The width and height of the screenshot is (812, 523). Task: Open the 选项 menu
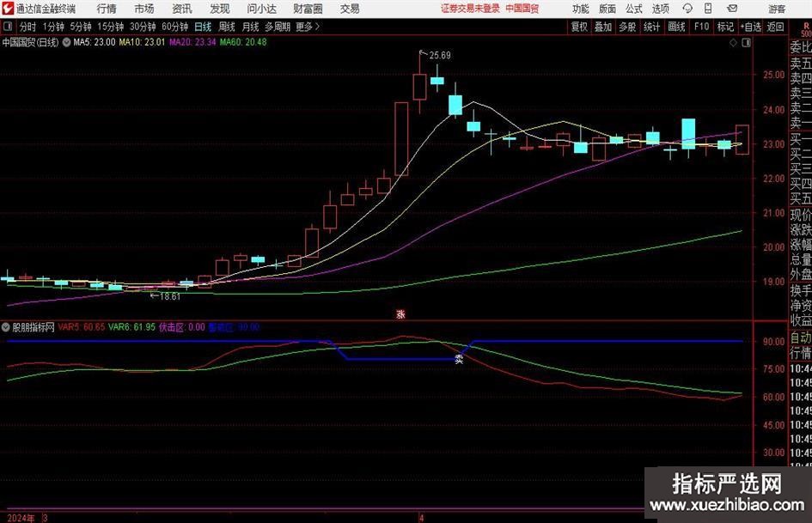point(660,9)
